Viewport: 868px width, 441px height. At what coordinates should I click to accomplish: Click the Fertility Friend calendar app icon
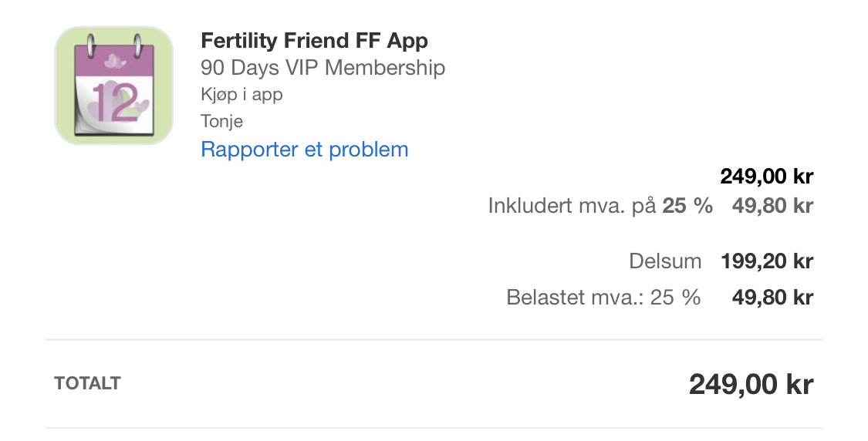click(x=113, y=85)
